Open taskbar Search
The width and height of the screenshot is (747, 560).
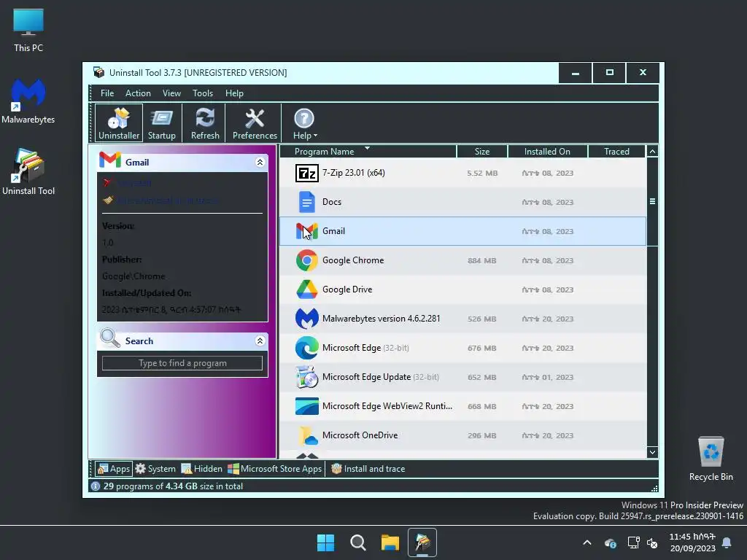coord(357,542)
